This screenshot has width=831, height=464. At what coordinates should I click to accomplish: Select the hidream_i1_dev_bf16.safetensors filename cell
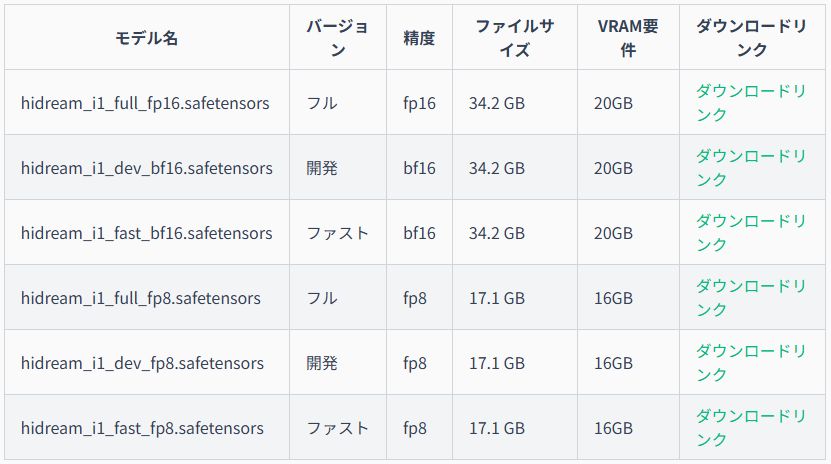(x=147, y=168)
